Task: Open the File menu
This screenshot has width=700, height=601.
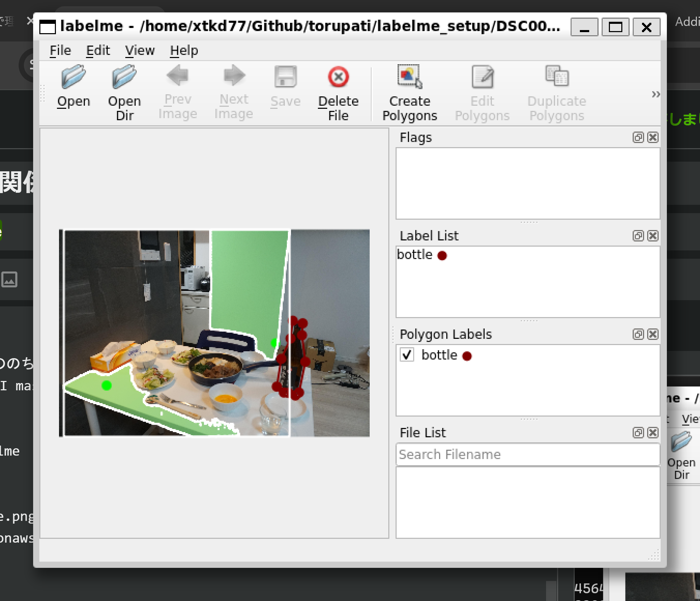Action: [x=60, y=51]
